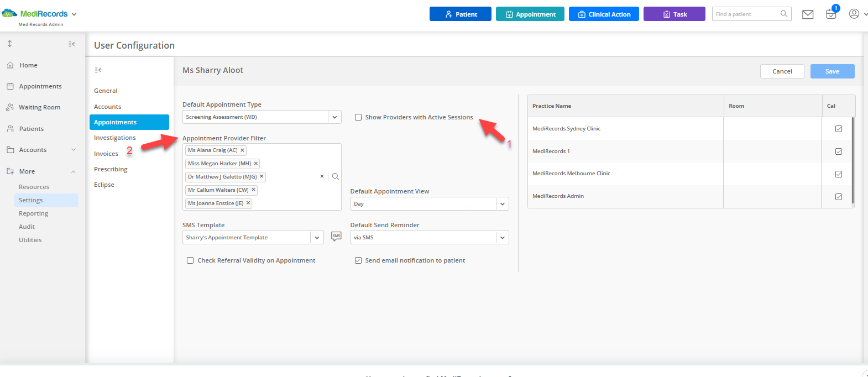
Task: Click the up-down reorder arrows icon
Action: [x=9, y=44]
